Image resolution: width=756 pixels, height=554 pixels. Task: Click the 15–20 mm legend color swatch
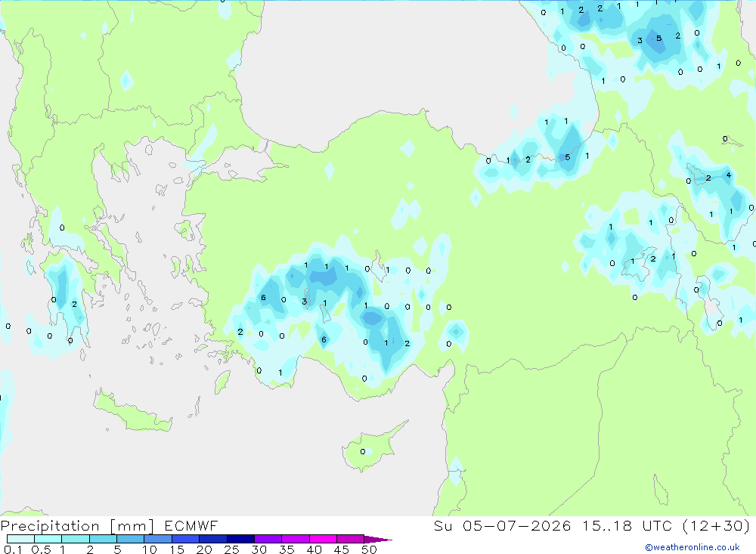point(186,539)
